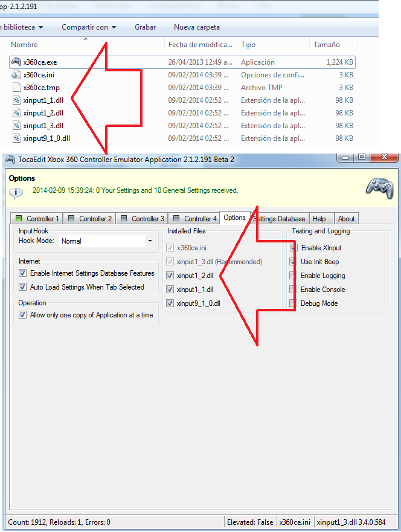Viewport: 401px width, 532px height.
Task: Click the large controller logo in Options header
Action: point(380,187)
